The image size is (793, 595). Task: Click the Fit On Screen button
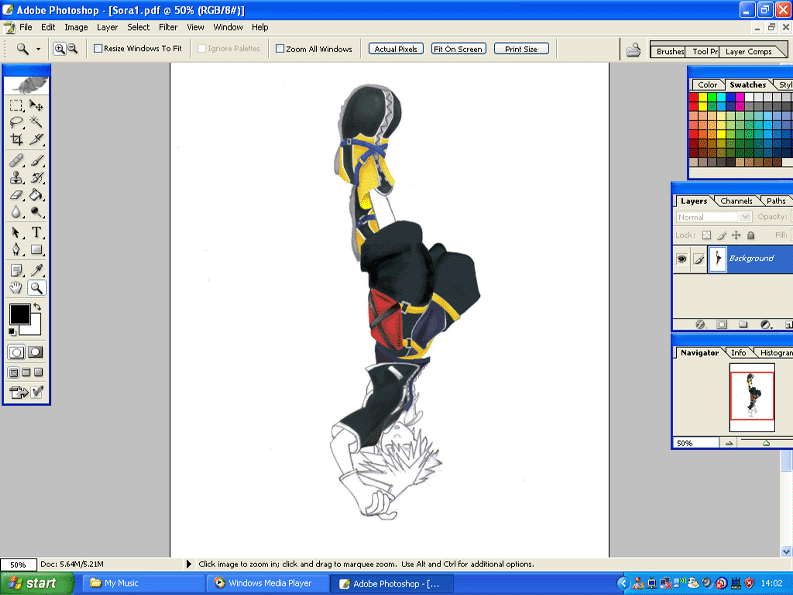pos(459,49)
